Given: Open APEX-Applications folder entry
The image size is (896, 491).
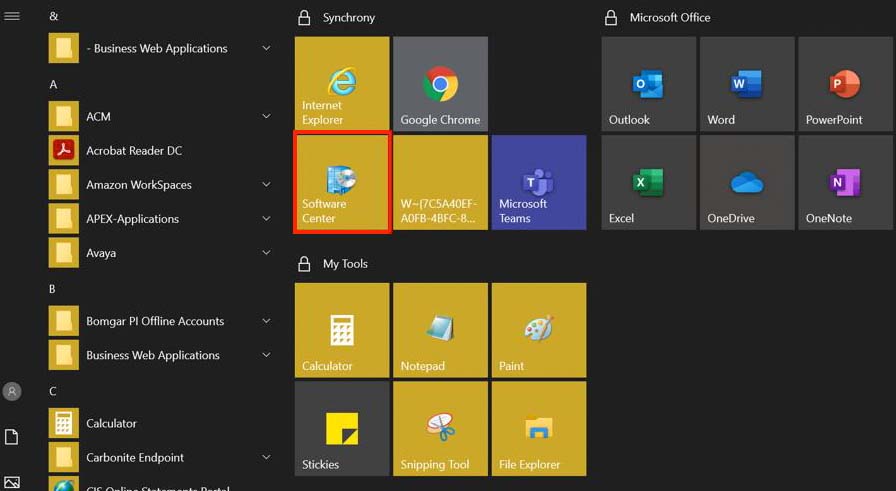Looking at the screenshot, I should 160,218.
